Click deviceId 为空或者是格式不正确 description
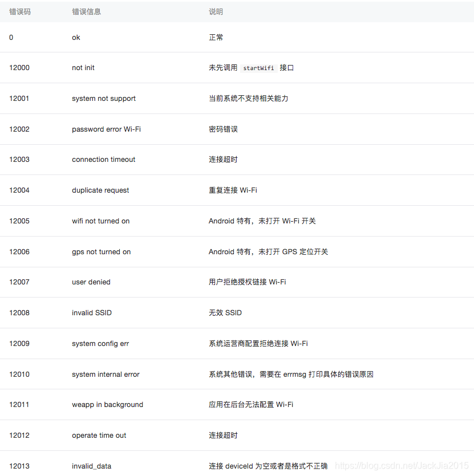Viewport: 474px width, 476px height. [x=277, y=466]
